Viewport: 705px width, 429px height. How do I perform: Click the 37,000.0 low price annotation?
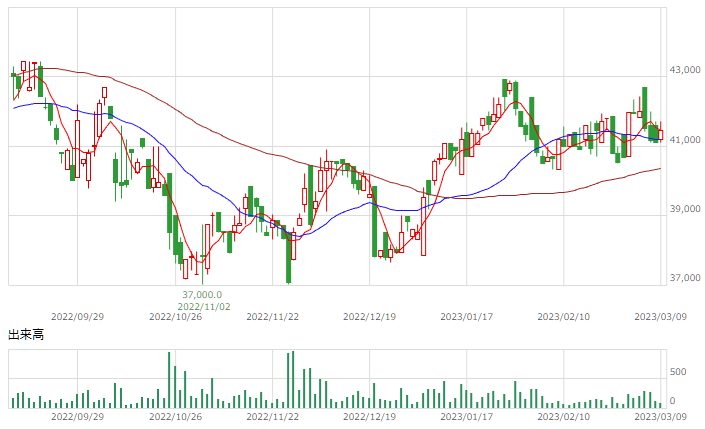coord(202,295)
